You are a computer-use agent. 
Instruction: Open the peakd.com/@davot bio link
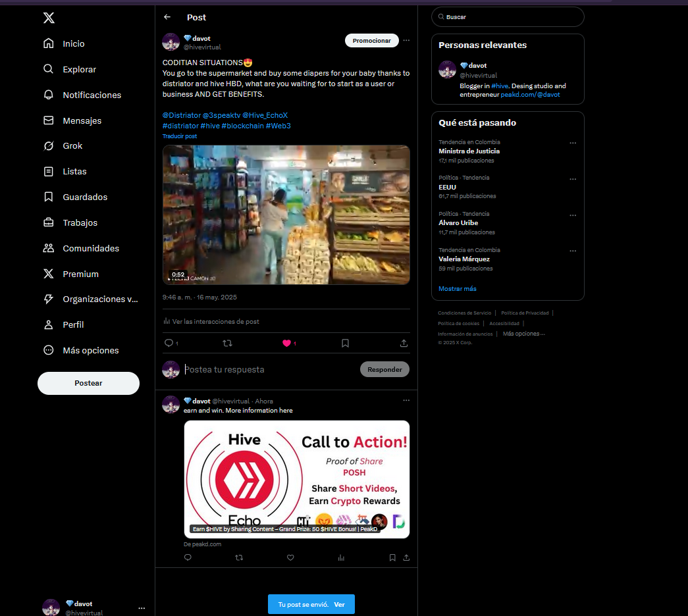tap(530, 94)
